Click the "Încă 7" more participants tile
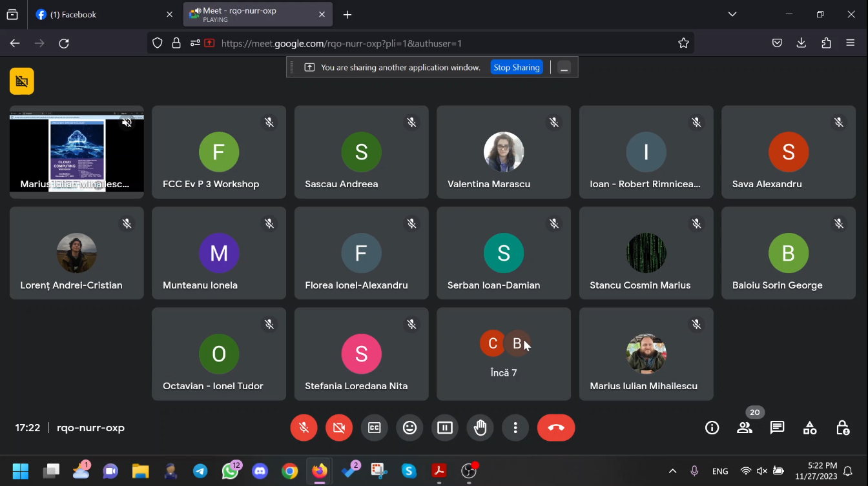This screenshot has width=868, height=486. [x=503, y=354]
